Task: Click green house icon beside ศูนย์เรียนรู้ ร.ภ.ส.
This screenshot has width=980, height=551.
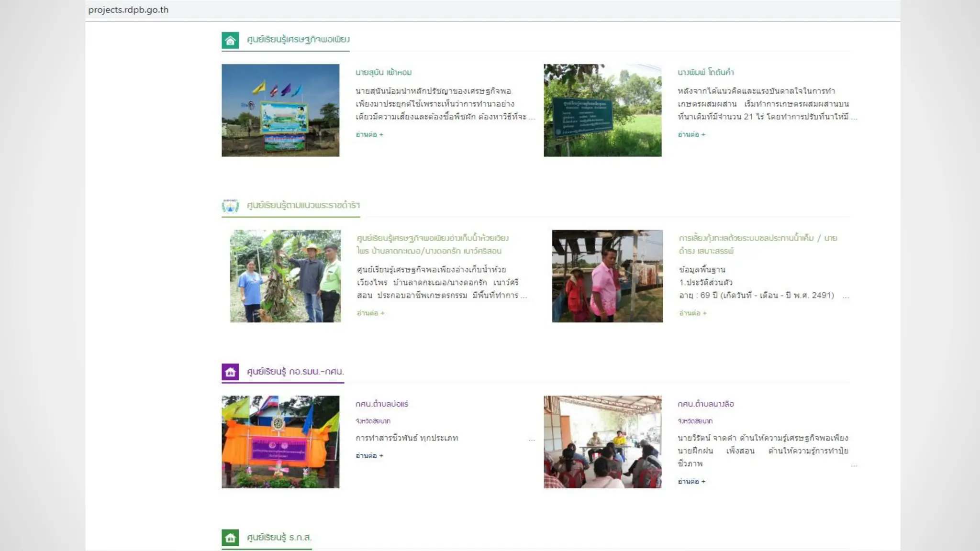Action: [230, 538]
